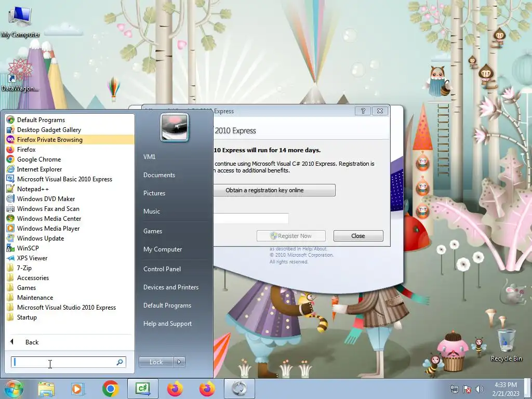Click the network tray icon
The image size is (532, 399).
(454, 389)
